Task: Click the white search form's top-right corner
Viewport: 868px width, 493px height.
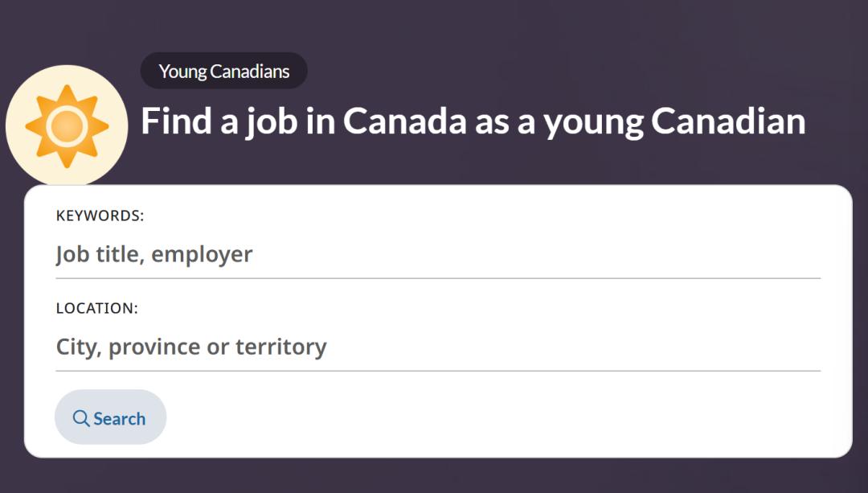Action: coord(842,195)
